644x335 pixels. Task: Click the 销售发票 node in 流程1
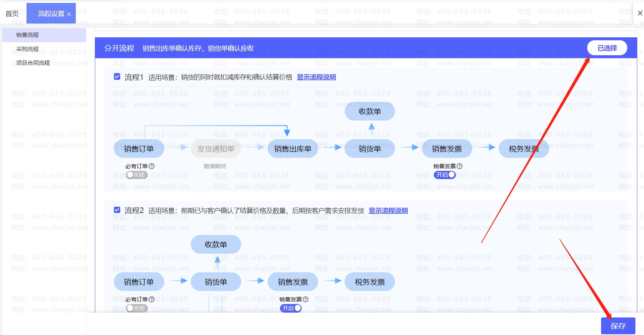447,149
